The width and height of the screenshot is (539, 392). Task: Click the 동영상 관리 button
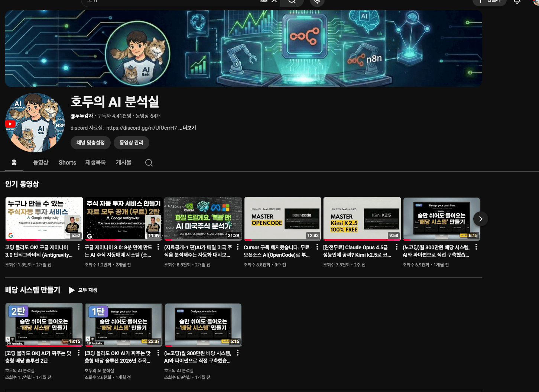131,143
